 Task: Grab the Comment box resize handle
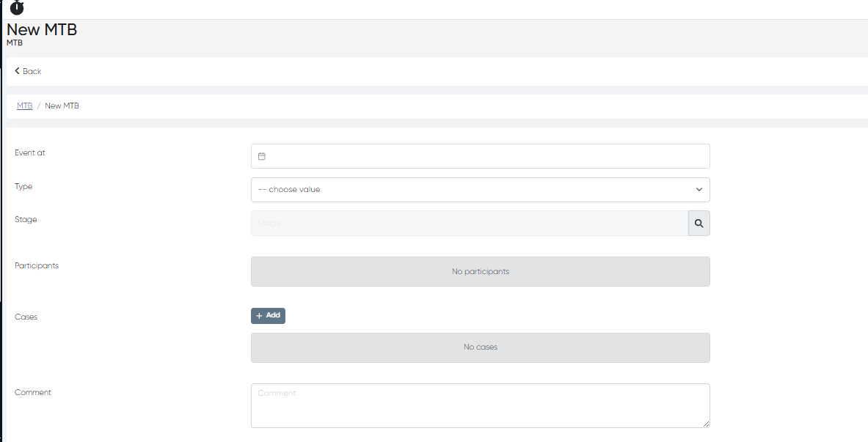tap(706, 424)
